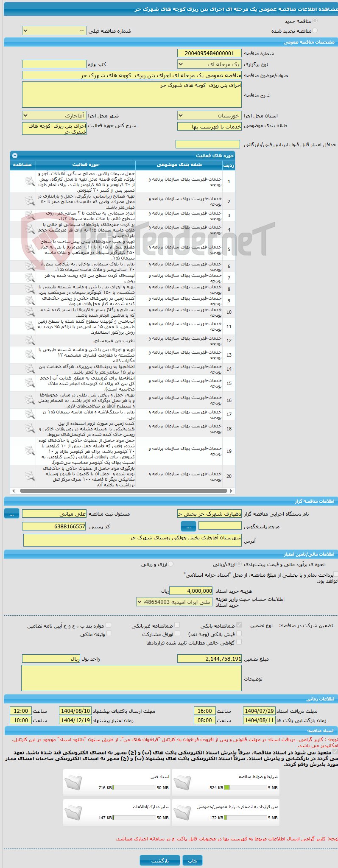Open view icon for activity row 11
This screenshot has width=338, height=868.
coord(29,327)
